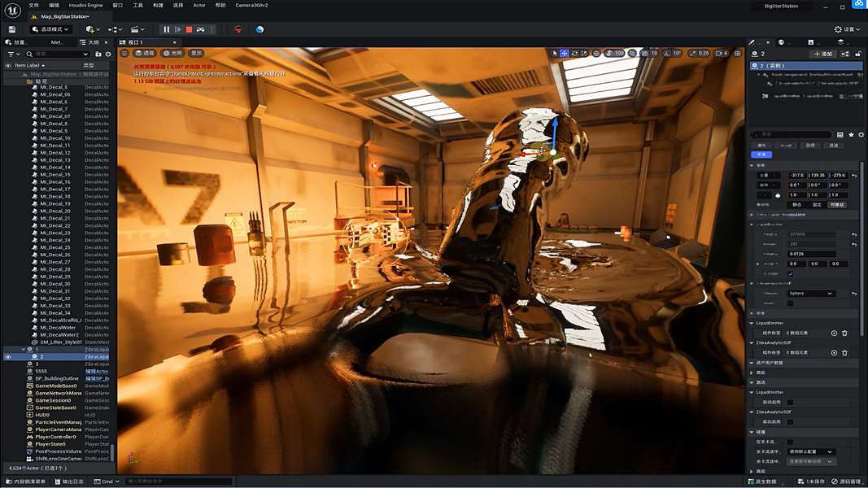Open the 文件 file menu
The height and width of the screenshot is (488, 868).
tap(34, 6)
